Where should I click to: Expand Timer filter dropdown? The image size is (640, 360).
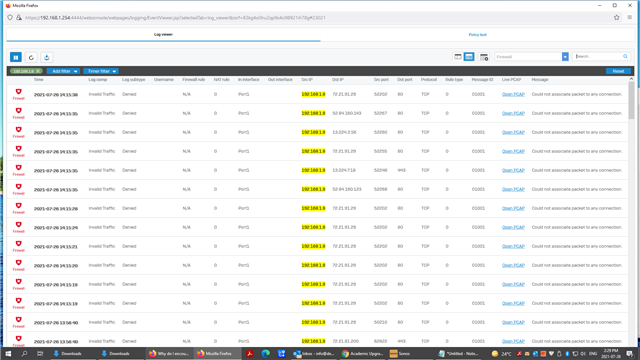101,71
